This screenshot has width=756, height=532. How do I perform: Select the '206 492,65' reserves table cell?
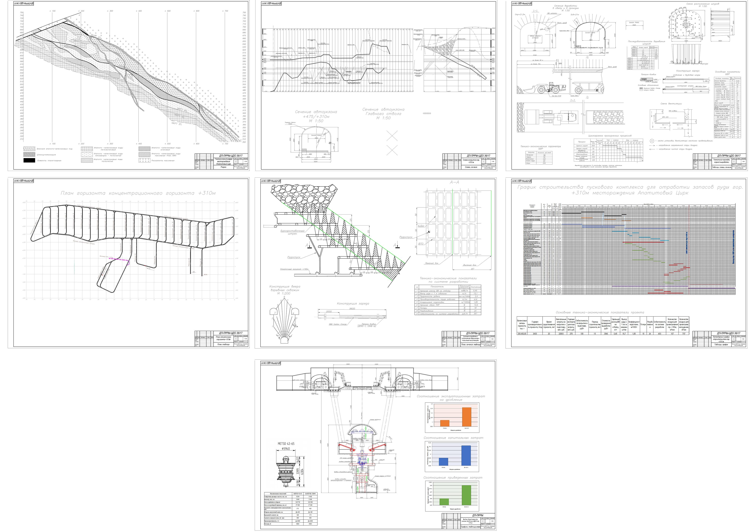[522, 333]
